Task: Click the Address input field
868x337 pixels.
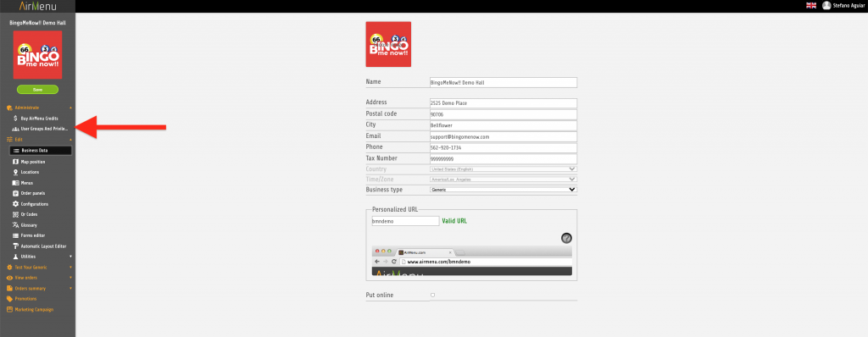Action: (x=504, y=103)
